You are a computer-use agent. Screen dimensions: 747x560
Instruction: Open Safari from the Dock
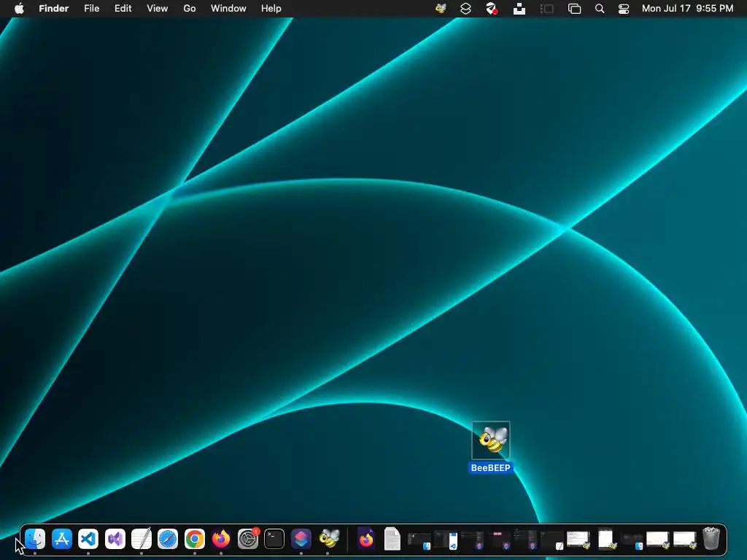tap(168, 539)
